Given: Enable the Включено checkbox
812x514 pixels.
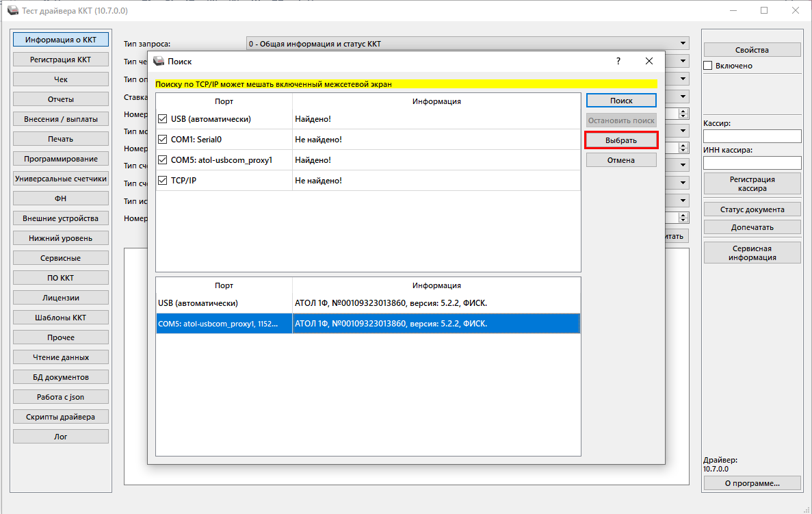Looking at the screenshot, I should (x=708, y=66).
